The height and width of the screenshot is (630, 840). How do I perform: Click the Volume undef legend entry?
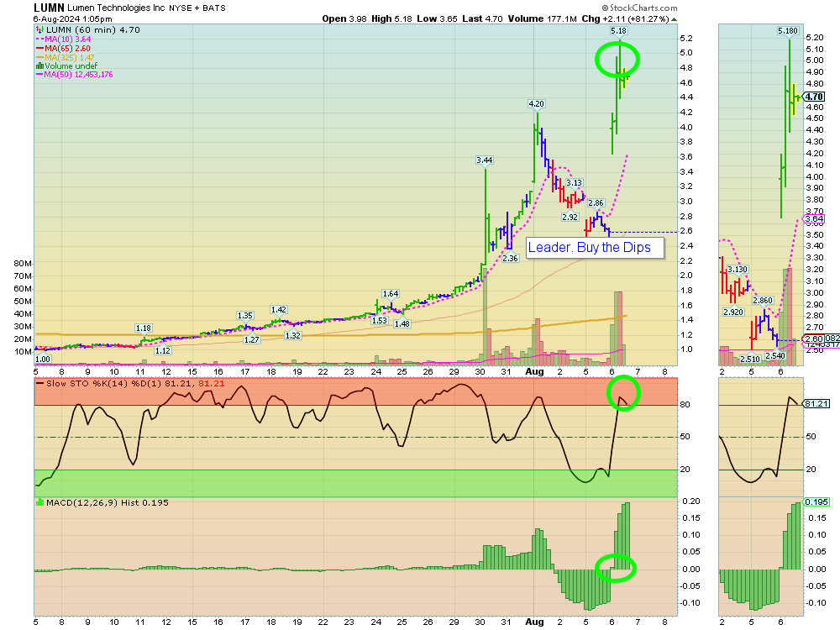pos(71,66)
